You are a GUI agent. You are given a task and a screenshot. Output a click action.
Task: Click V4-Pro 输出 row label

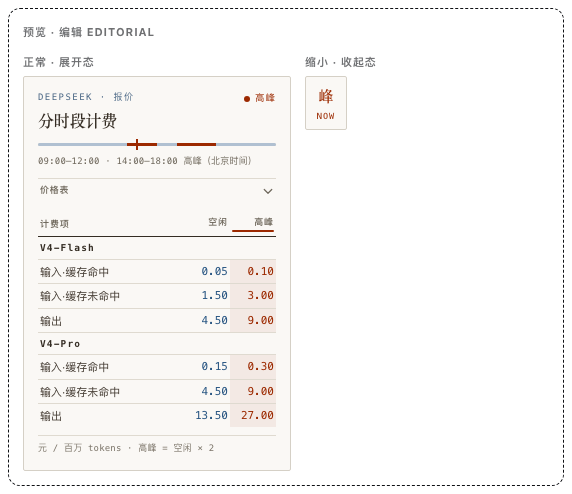51,416
